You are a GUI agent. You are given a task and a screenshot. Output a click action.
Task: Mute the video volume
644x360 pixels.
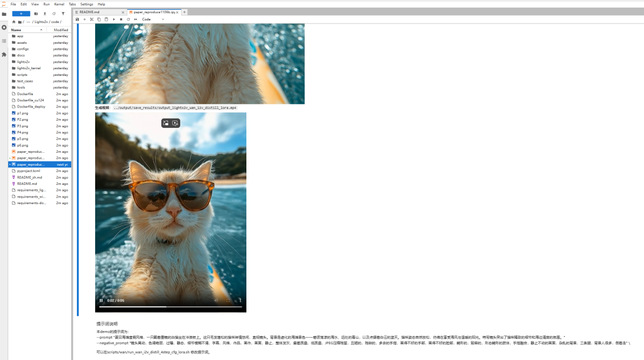click(x=216, y=300)
